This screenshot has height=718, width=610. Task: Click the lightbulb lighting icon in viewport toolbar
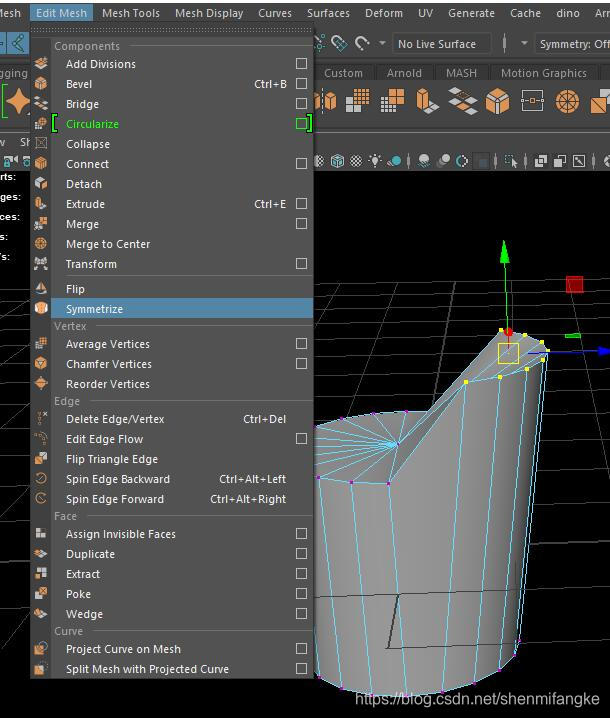pyautogui.click(x=375, y=161)
